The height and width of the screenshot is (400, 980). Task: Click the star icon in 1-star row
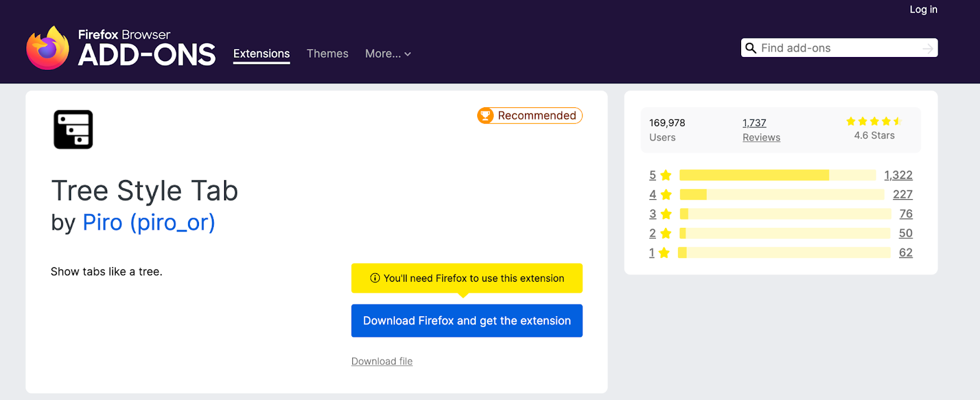tap(664, 253)
